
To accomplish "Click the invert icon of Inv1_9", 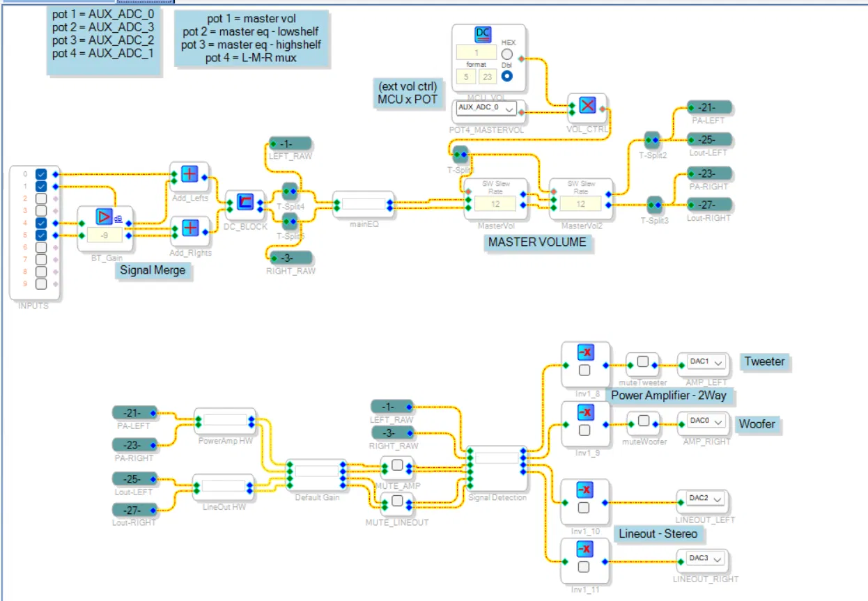I will 585,412.
